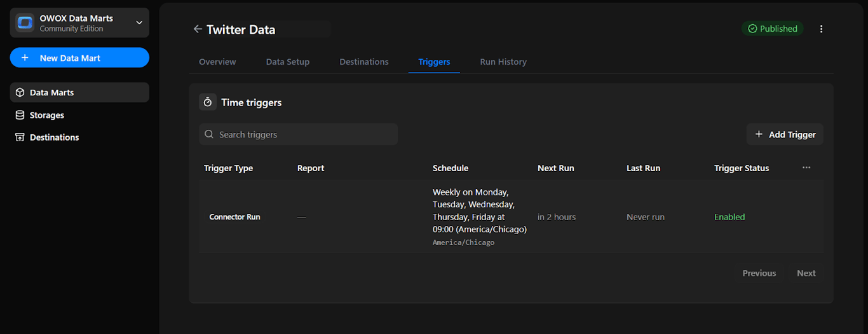Screen dimensions: 868x334
Task: Go back using the arrow beside Twitter Data
Action: [x=198, y=29]
